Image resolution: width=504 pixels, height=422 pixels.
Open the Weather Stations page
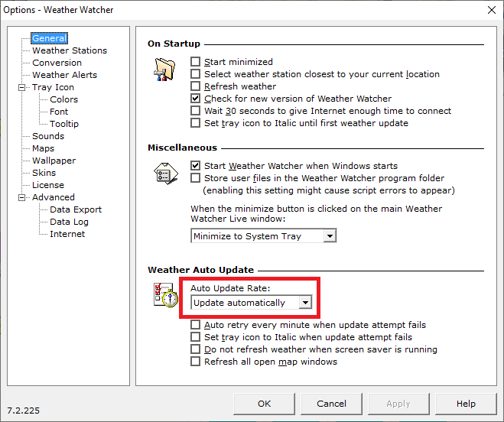pos(70,50)
